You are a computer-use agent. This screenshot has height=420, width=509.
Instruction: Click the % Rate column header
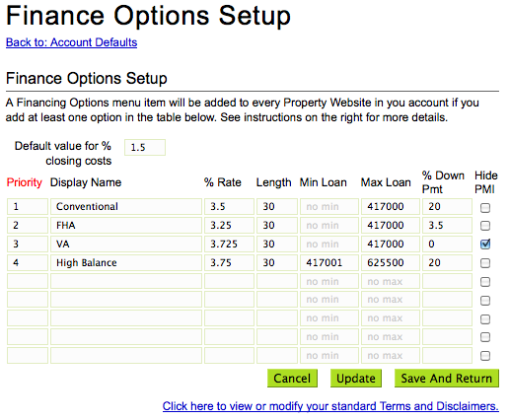pyautogui.click(x=223, y=182)
